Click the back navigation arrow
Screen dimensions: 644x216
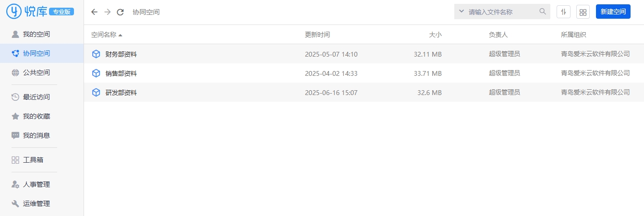pos(94,12)
